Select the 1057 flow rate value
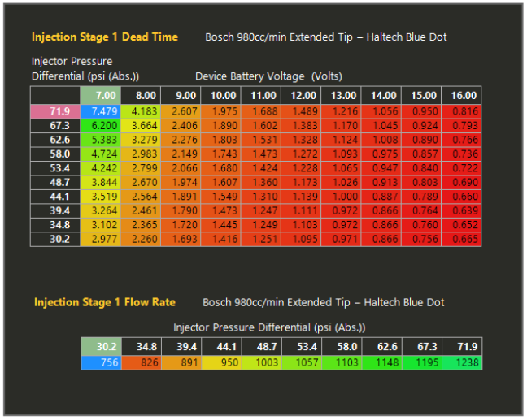527x420 pixels. click(x=302, y=363)
